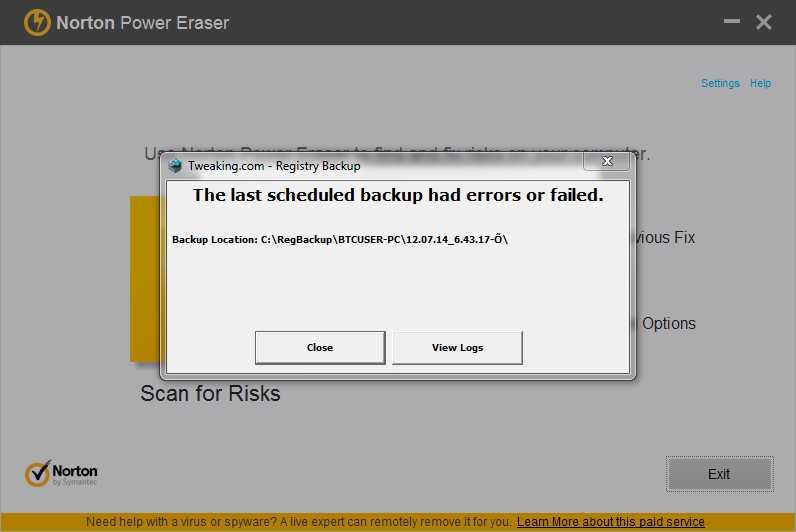This screenshot has width=796, height=532.
Task: Click the Tweaking.com Registry Backup dialog icon
Action: tap(175, 166)
